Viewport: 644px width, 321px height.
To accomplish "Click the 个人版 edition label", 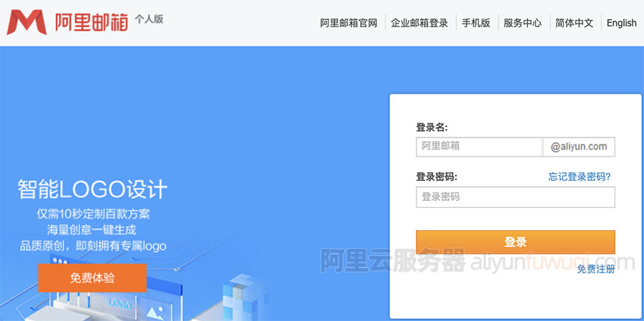I will 149,19.
